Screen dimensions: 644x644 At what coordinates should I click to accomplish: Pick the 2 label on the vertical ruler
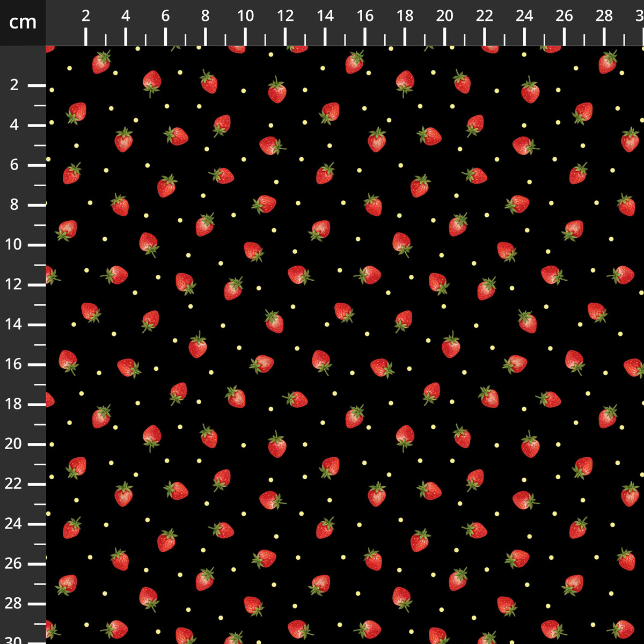coord(14,85)
